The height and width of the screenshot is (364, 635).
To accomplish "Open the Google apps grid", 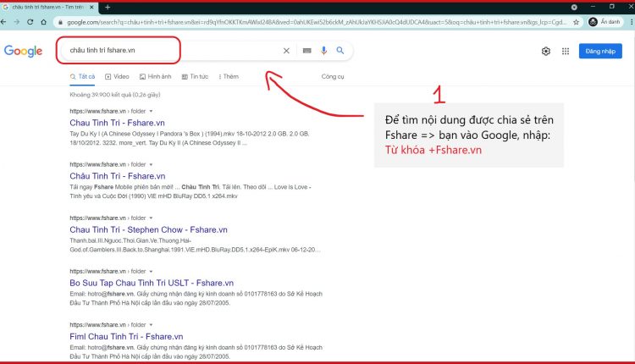I will (x=566, y=51).
